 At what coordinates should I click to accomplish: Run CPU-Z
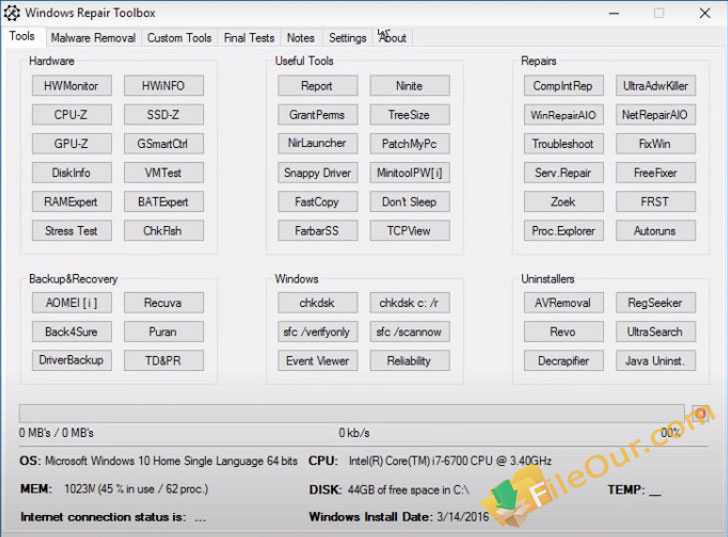tap(72, 115)
